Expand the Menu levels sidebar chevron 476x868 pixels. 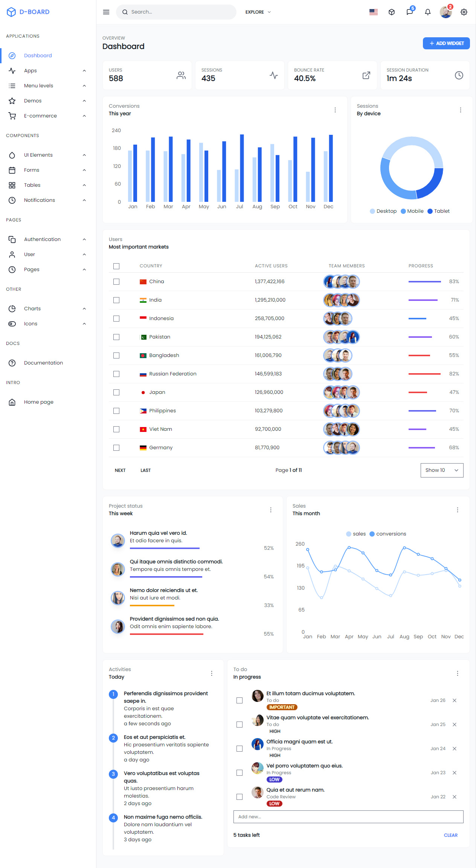point(84,86)
